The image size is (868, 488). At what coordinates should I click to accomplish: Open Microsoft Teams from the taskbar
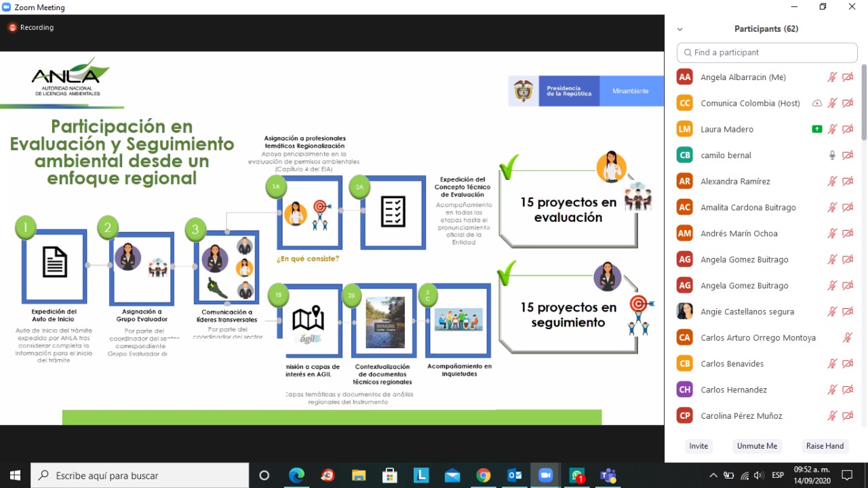click(608, 475)
